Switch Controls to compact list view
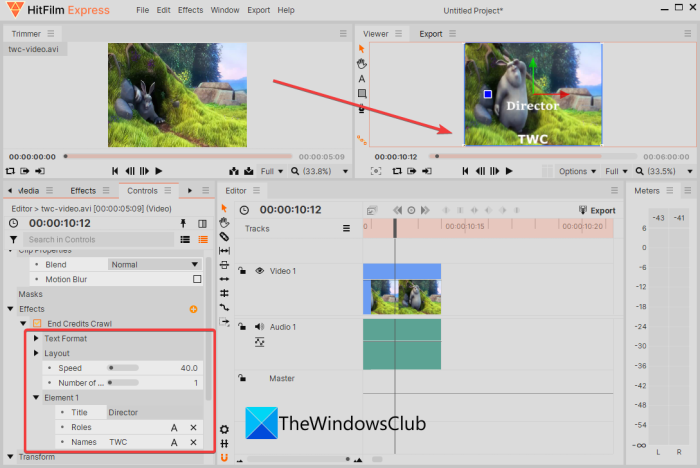 click(185, 240)
